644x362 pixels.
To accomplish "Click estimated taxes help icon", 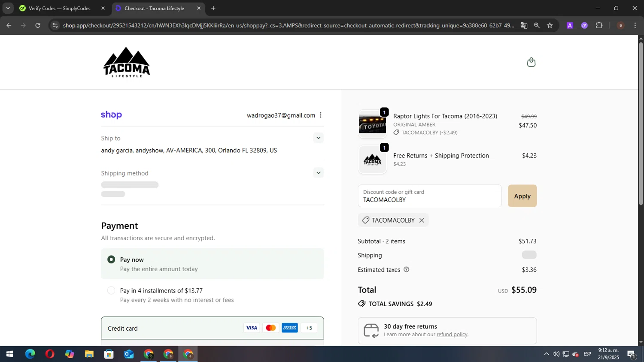I will (x=407, y=269).
